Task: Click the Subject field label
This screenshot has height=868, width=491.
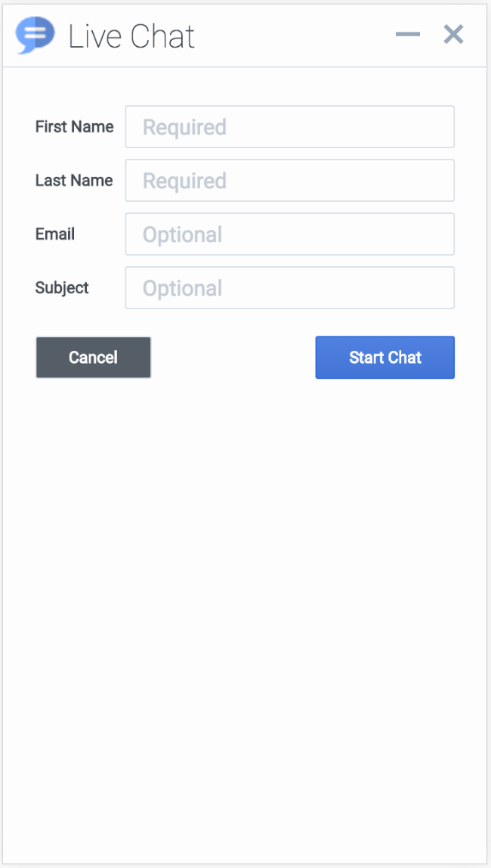Action: (x=62, y=288)
